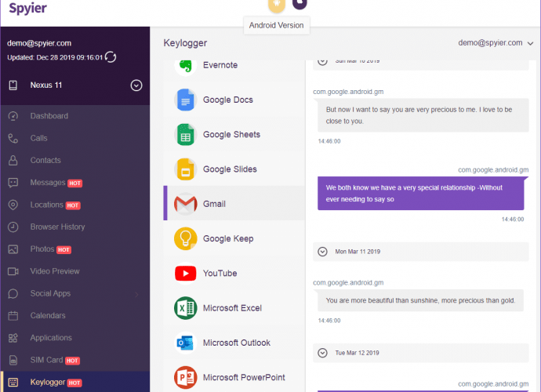Refresh the updated data sync icon
The height and width of the screenshot is (392, 541).
[111, 57]
